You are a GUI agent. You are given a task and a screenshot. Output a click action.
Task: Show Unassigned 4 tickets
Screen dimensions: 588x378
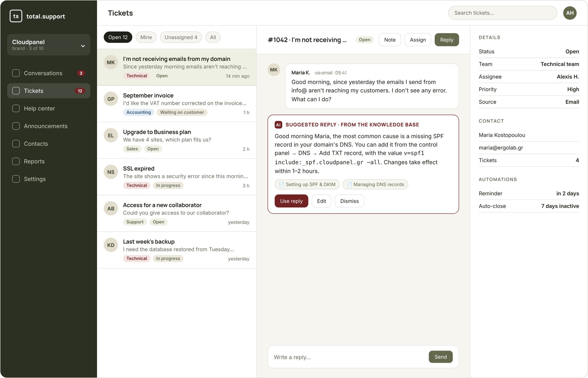pos(181,37)
